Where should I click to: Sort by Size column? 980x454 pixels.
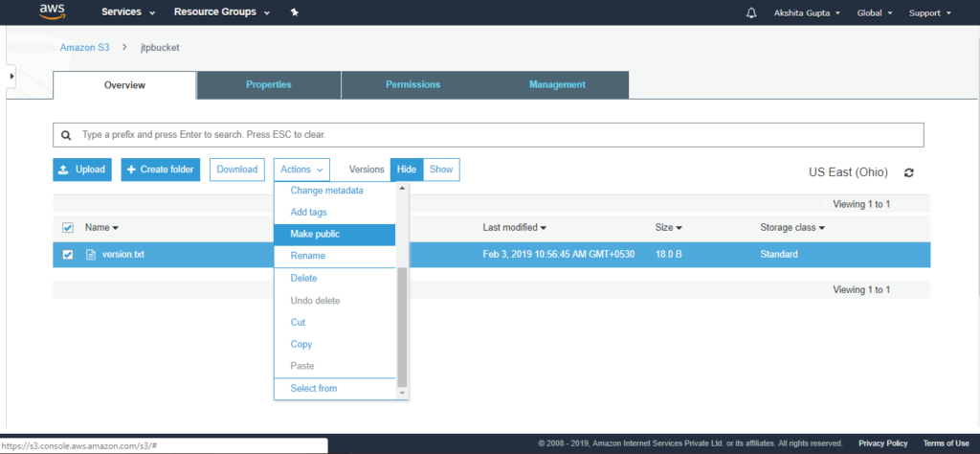coord(668,228)
